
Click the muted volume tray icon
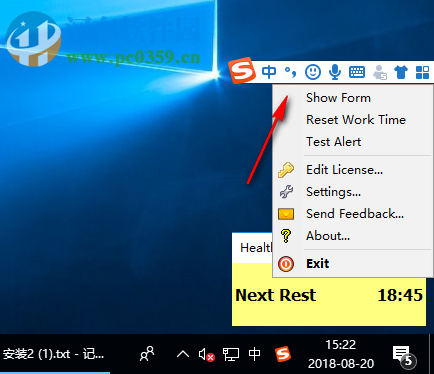point(206,354)
